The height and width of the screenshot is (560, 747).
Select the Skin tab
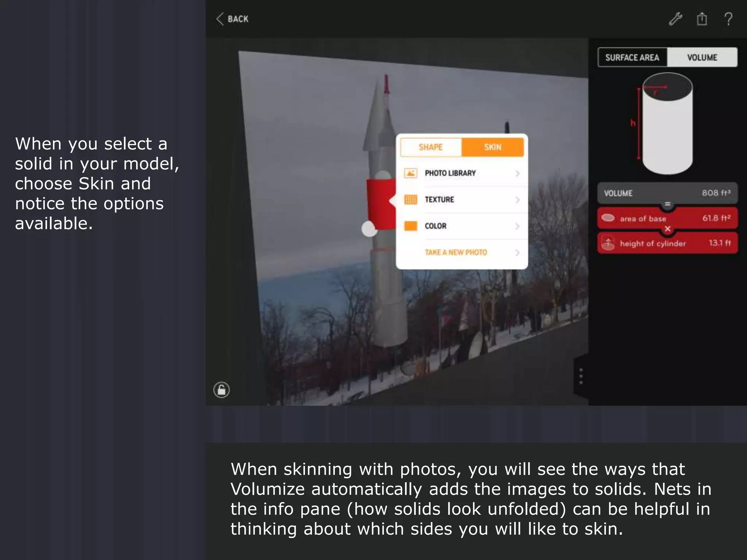click(492, 147)
